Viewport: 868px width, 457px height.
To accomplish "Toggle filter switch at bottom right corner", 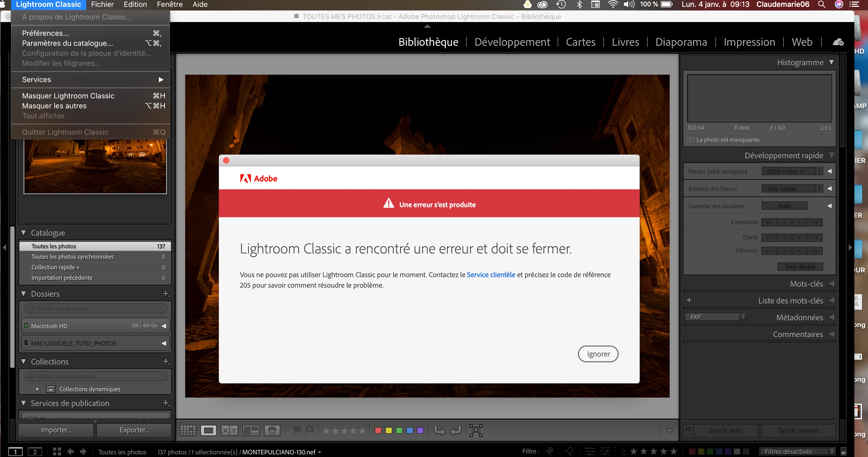I will [x=843, y=451].
